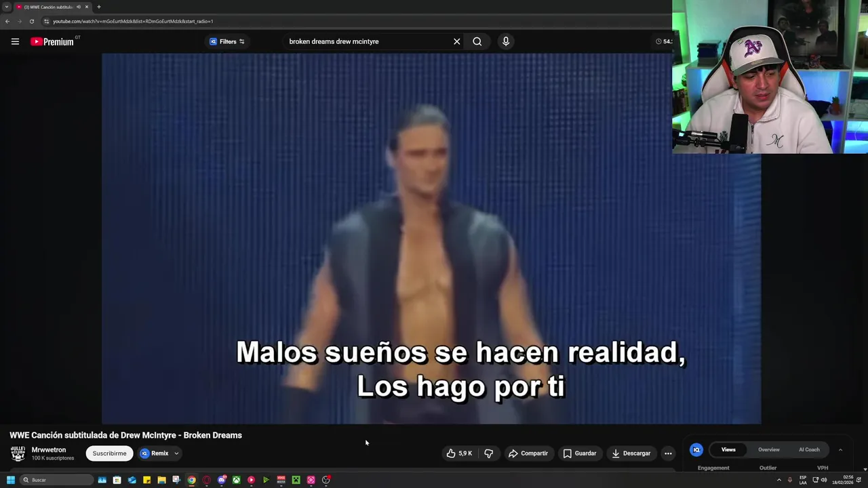Click the vidIQ round logo in side panel

point(696,449)
